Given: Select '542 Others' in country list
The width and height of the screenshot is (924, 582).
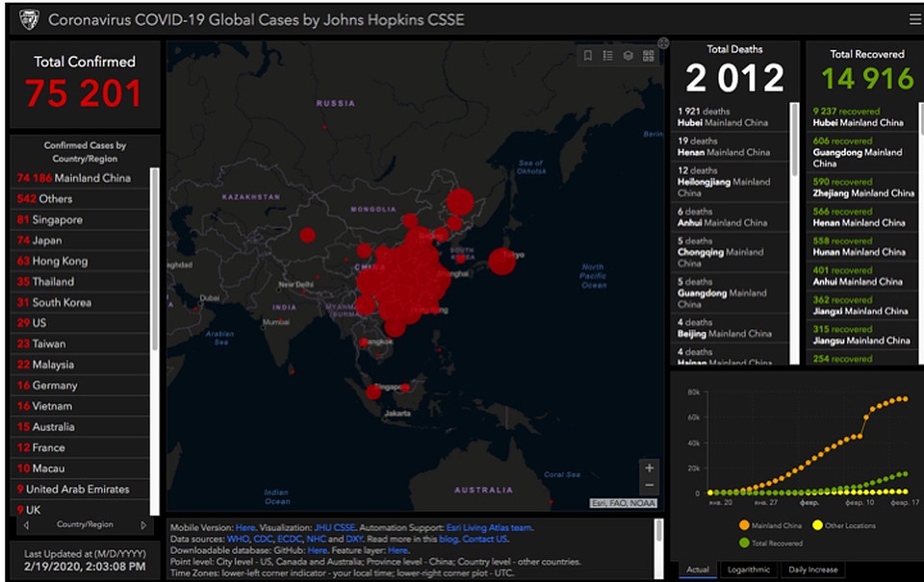Looking at the screenshot, I should 80,198.
